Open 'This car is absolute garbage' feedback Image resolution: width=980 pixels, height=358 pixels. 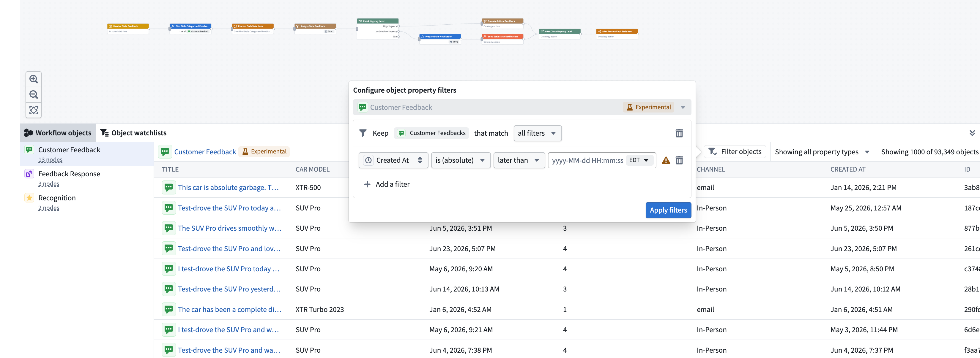point(228,187)
